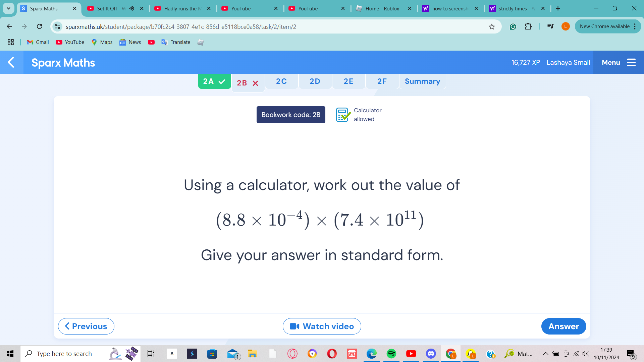The height and width of the screenshot is (362, 644).
Task: Click the Watch video button
Action: point(322,326)
